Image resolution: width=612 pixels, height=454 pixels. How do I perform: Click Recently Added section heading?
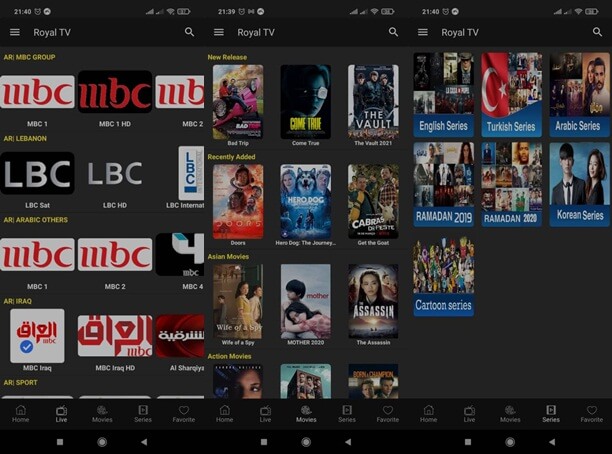tap(231, 157)
